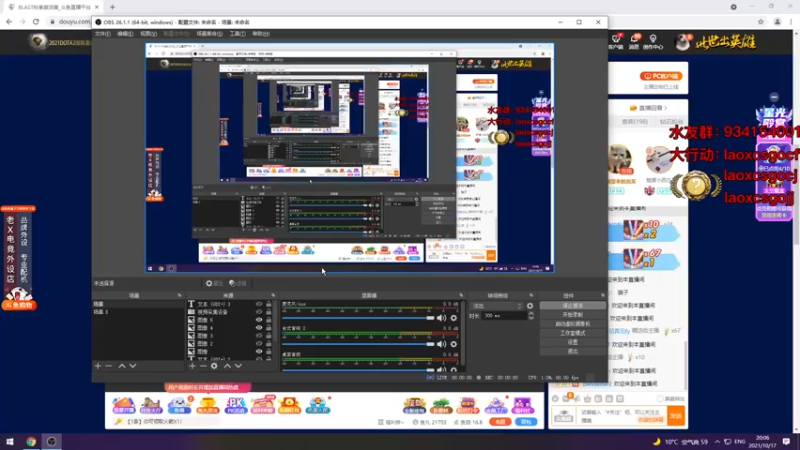Hide the 图像 4 source eye icon
The width and height of the screenshot is (800, 450).
click(x=259, y=328)
